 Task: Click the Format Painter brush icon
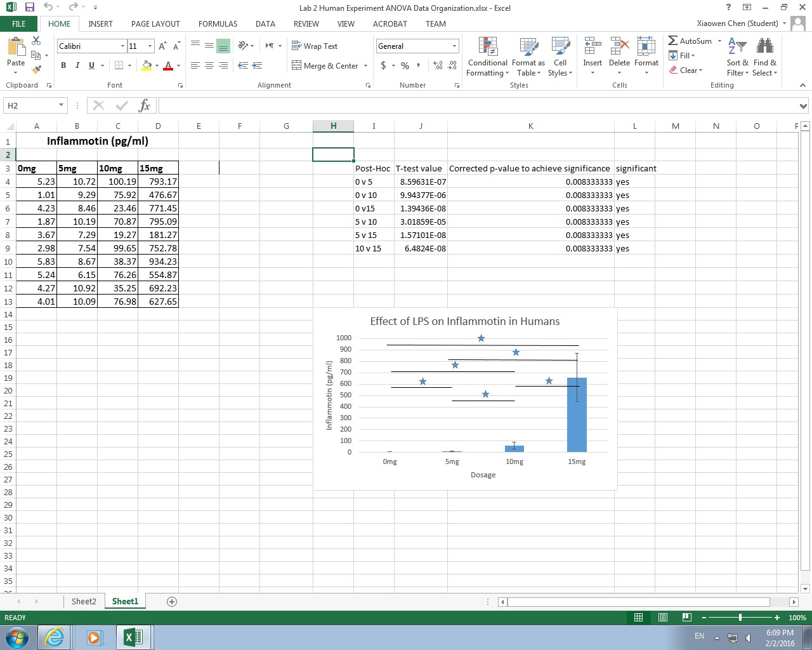point(36,69)
